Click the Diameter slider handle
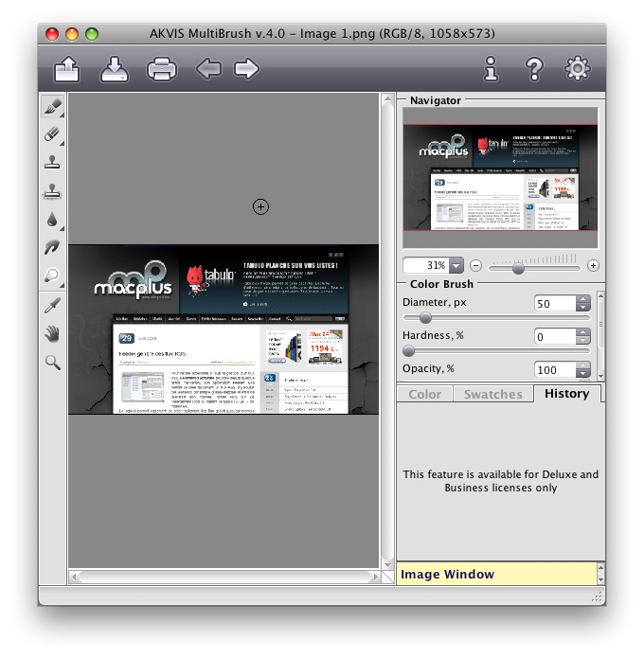The image size is (644, 658). click(x=425, y=318)
